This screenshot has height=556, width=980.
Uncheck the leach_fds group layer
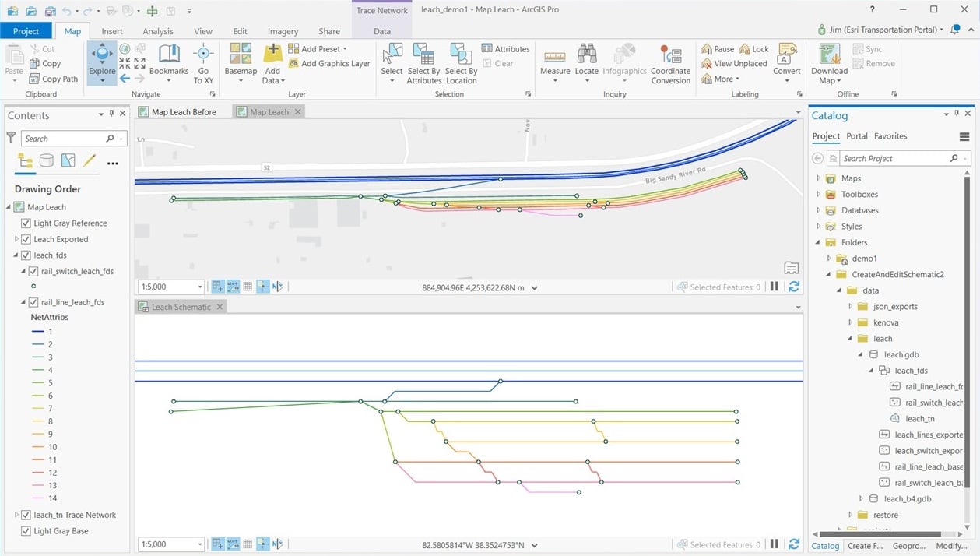26,255
